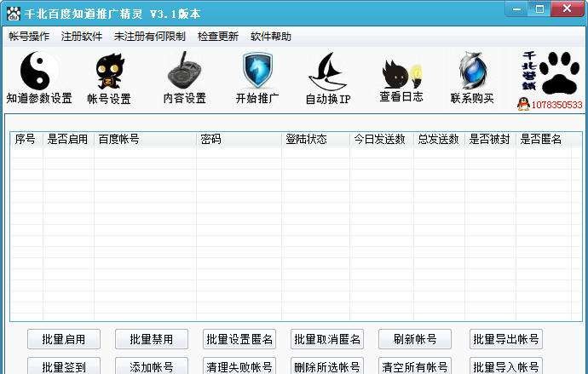Open 内容设置 inkstone icon

pyautogui.click(x=184, y=71)
